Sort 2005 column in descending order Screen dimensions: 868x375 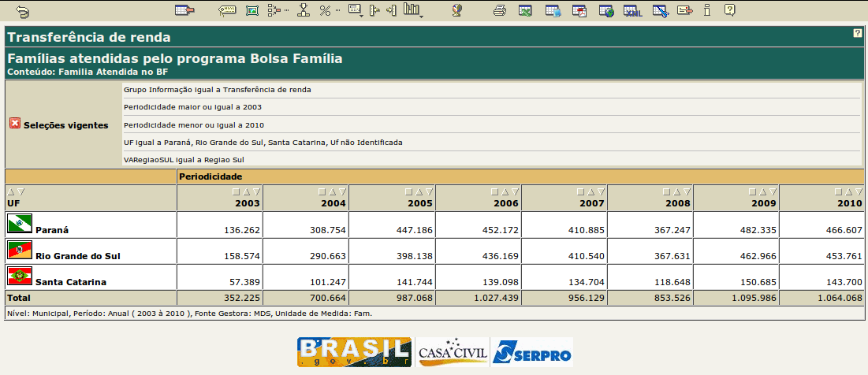429,191
